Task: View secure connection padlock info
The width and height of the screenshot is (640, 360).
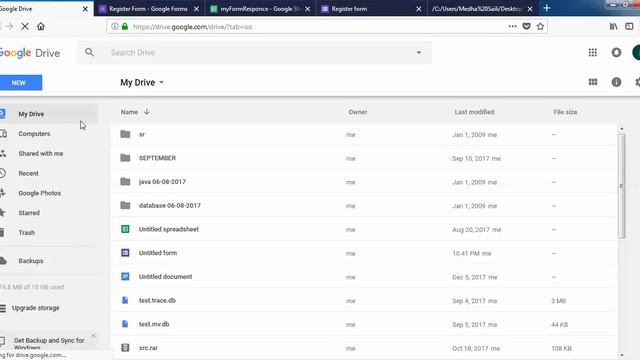Action: [125, 27]
